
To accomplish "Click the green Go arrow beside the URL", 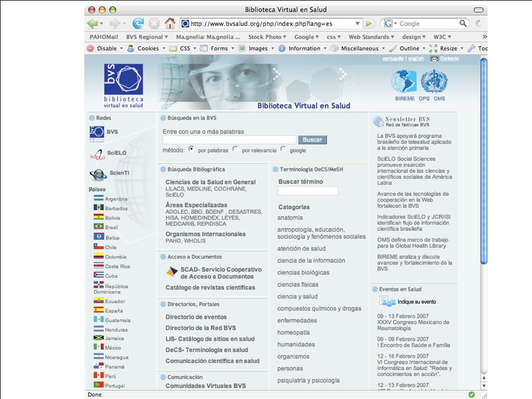I will 369,23.
